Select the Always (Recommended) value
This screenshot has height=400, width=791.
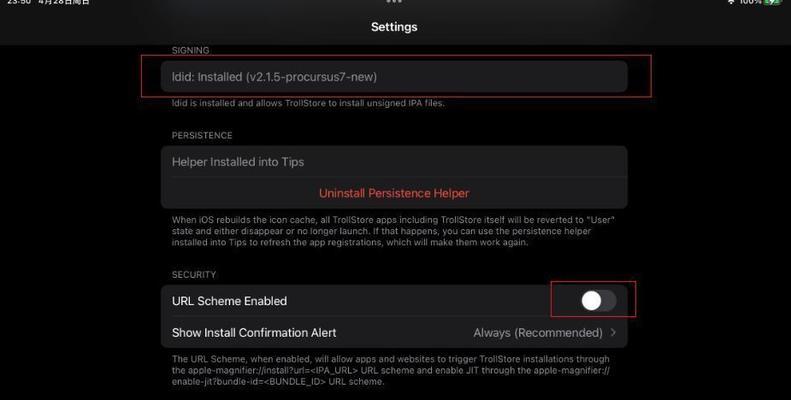[x=538, y=332]
